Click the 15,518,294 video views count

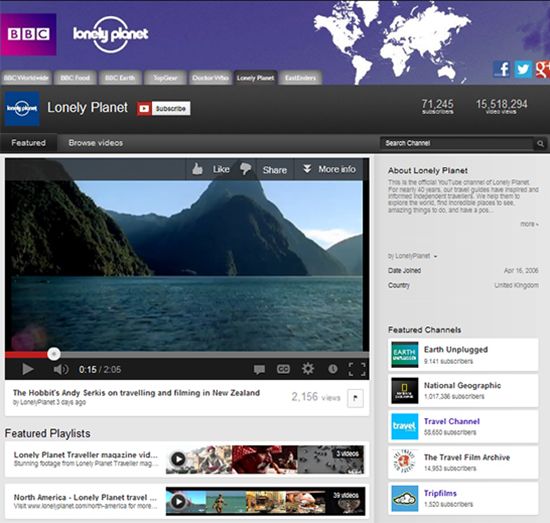tap(502, 106)
